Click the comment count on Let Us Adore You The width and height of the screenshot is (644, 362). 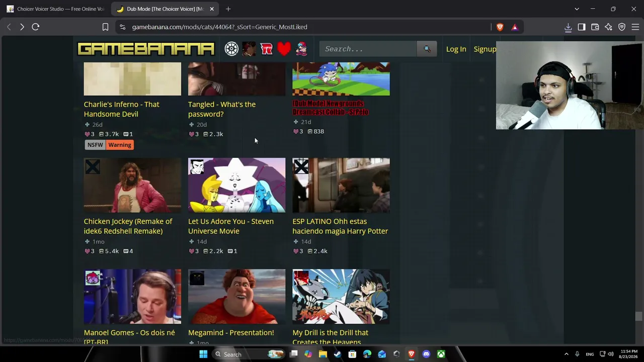click(232, 251)
